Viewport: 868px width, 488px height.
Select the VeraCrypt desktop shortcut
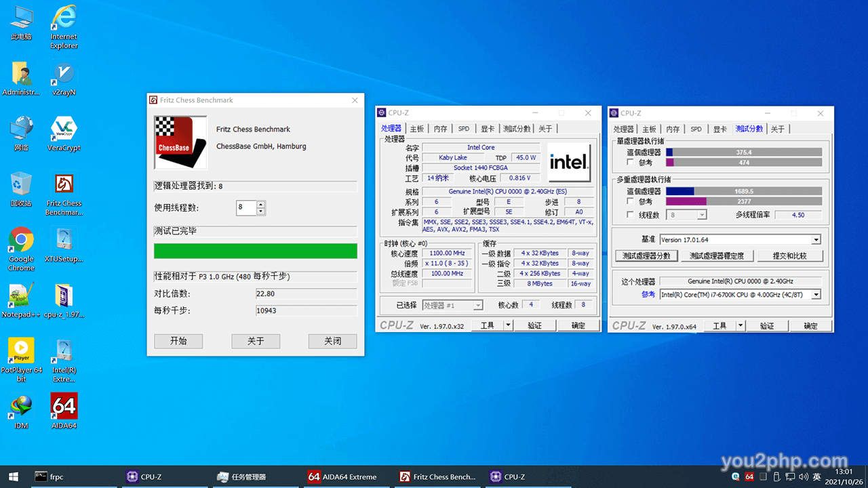(x=64, y=134)
